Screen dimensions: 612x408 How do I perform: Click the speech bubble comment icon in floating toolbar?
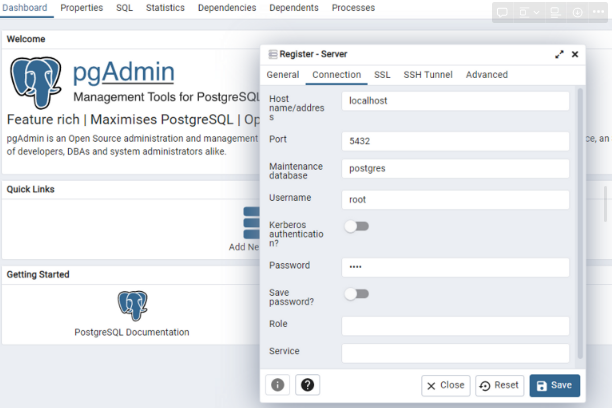pyautogui.click(x=502, y=12)
